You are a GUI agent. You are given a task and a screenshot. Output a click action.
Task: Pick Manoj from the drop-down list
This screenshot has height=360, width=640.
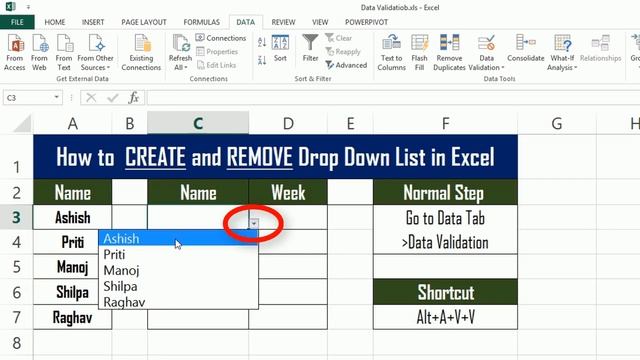tap(178, 270)
